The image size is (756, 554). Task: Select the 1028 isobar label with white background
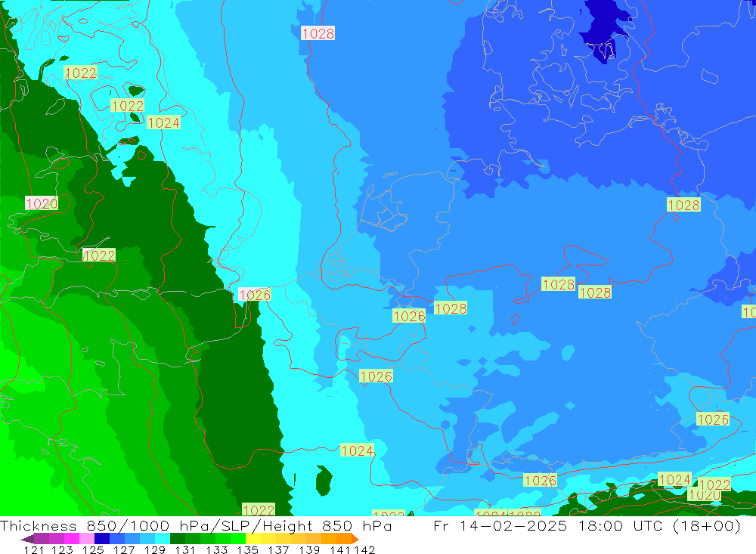(318, 33)
